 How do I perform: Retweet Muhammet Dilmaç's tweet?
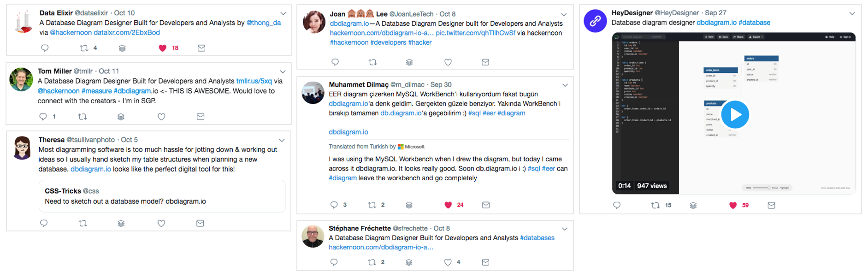[372, 205]
